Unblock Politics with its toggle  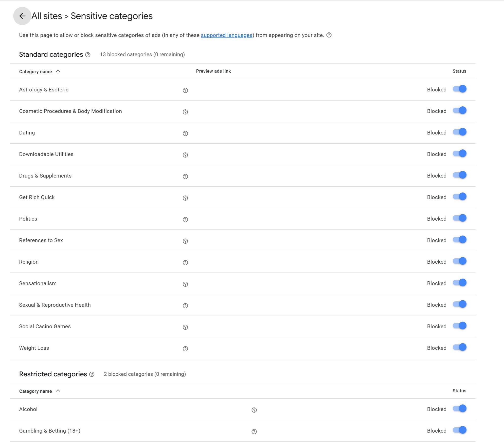[x=460, y=218]
